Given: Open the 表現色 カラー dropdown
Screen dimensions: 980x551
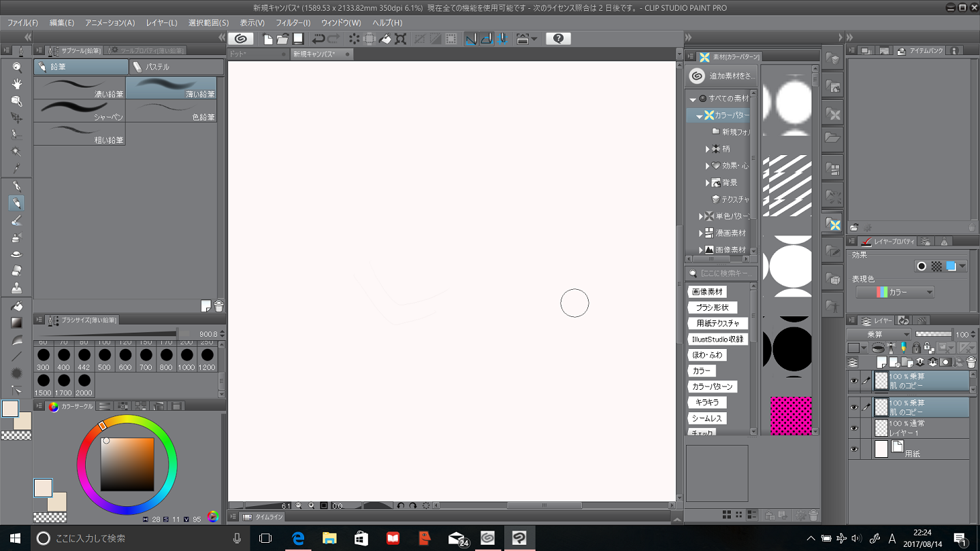Looking at the screenshot, I should click(x=895, y=293).
